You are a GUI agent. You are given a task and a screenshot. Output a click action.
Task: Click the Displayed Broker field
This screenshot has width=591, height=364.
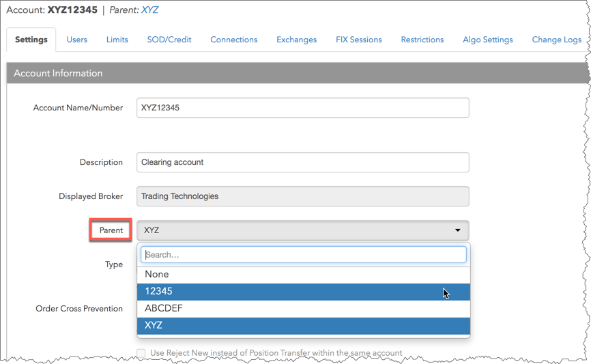(302, 196)
